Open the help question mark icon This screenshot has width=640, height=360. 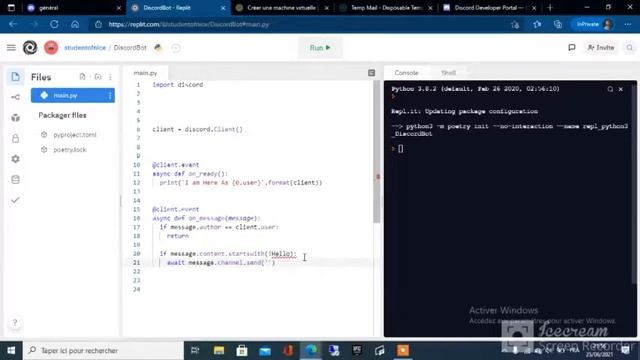[15, 322]
